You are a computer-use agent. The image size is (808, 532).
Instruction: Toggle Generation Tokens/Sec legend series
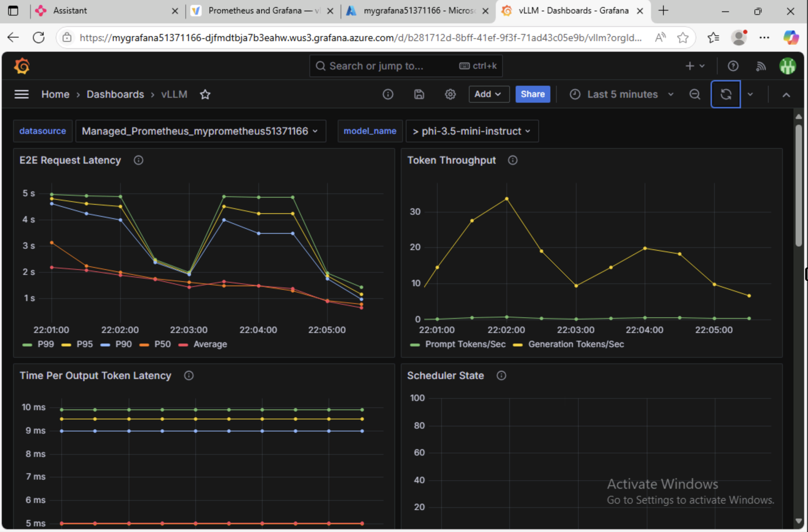point(576,344)
